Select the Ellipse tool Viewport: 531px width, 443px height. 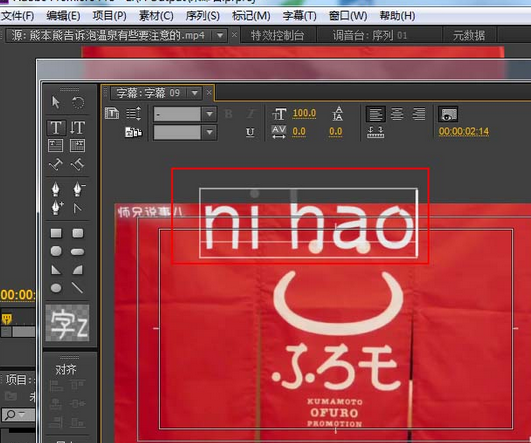click(x=56, y=288)
